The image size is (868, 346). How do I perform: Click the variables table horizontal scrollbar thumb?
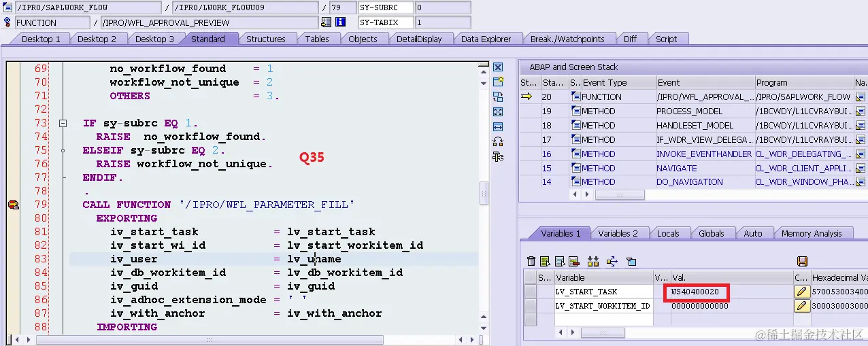click(x=603, y=333)
